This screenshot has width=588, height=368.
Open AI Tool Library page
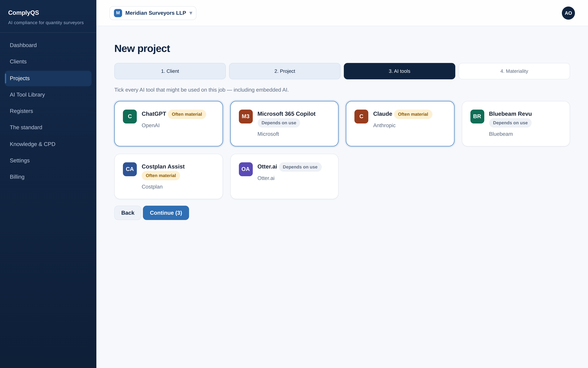(48, 95)
